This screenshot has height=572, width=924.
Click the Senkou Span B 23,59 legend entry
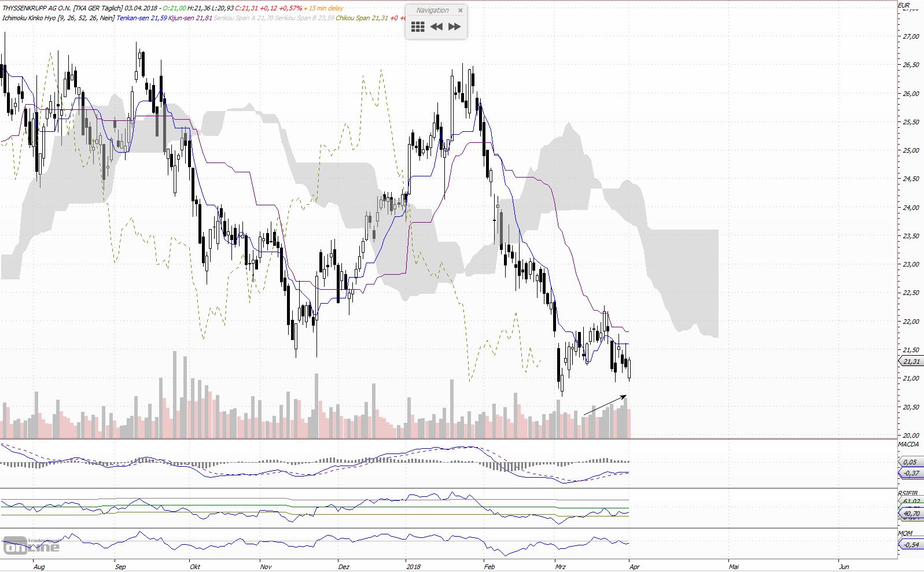pyautogui.click(x=304, y=18)
